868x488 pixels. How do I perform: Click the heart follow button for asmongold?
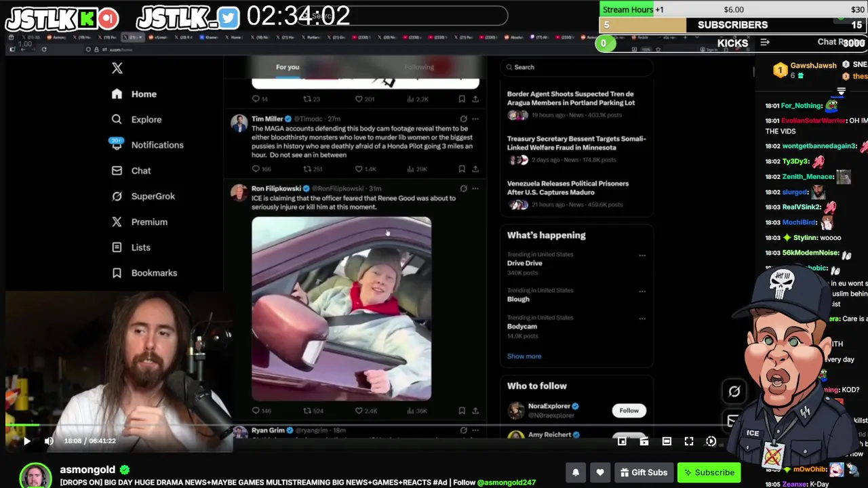[600, 472]
